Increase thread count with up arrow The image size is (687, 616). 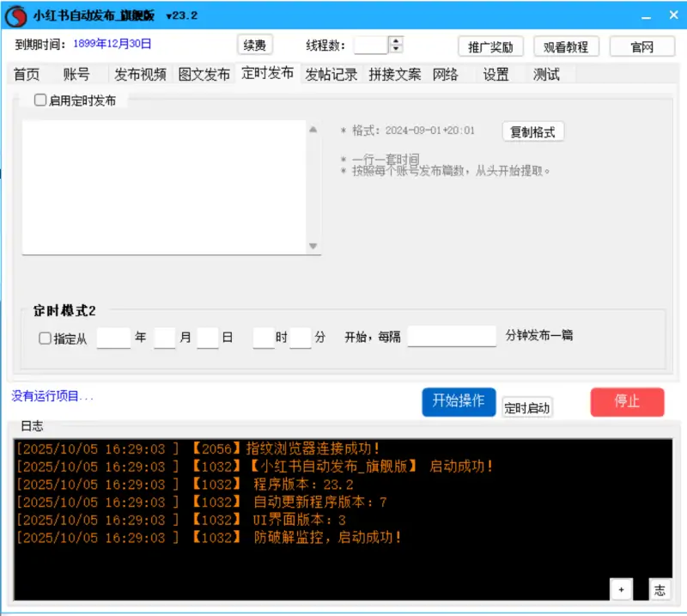click(x=395, y=40)
